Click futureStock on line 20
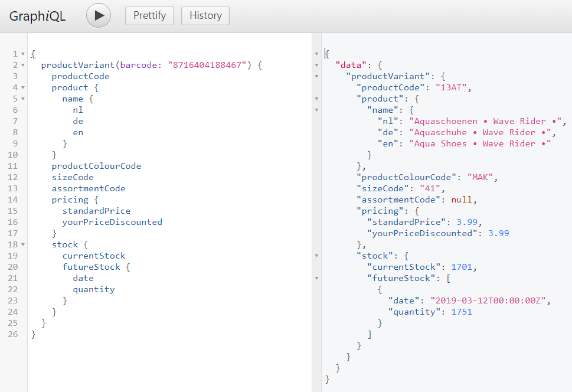 [91, 267]
